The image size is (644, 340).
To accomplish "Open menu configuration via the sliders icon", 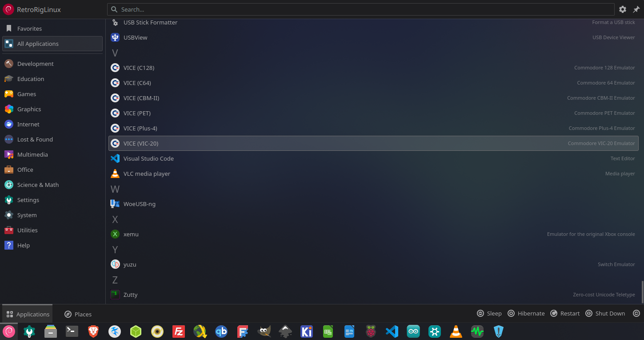I will coord(623,9).
